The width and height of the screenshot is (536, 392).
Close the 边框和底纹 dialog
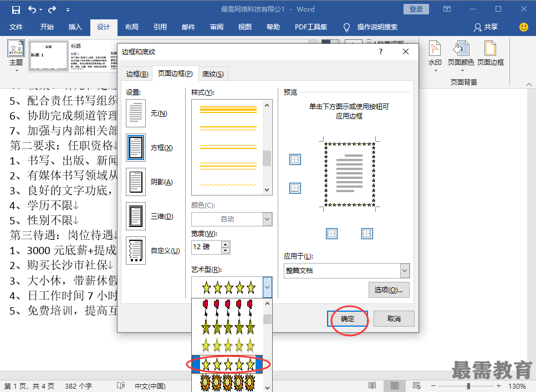coord(406,51)
